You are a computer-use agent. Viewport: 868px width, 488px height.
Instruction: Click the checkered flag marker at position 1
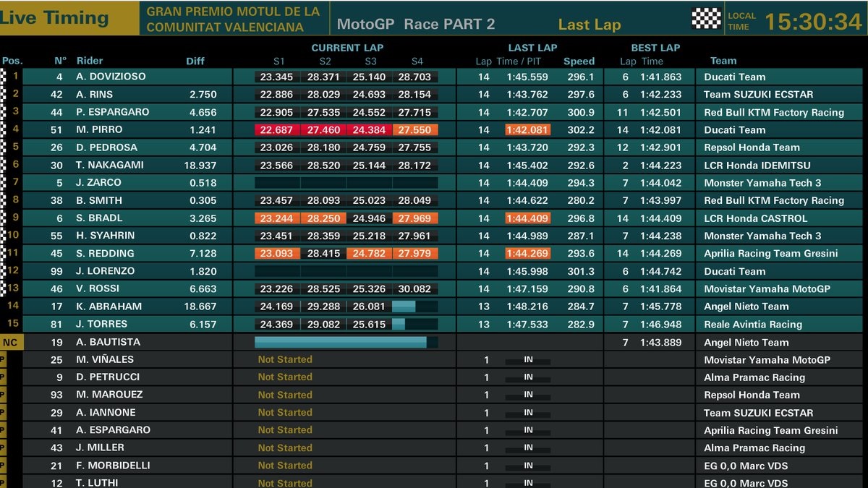point(4,77)
